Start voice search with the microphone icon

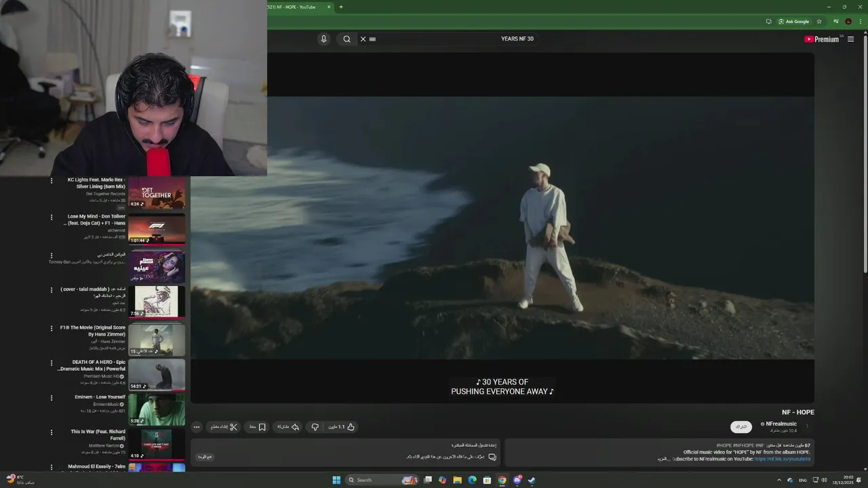[323, 39]
